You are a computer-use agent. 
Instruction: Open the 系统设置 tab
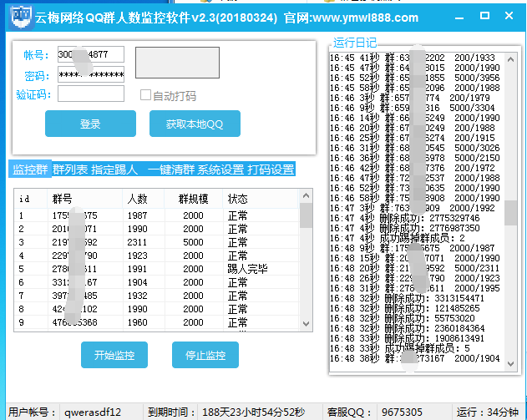(x=220, y=169)
